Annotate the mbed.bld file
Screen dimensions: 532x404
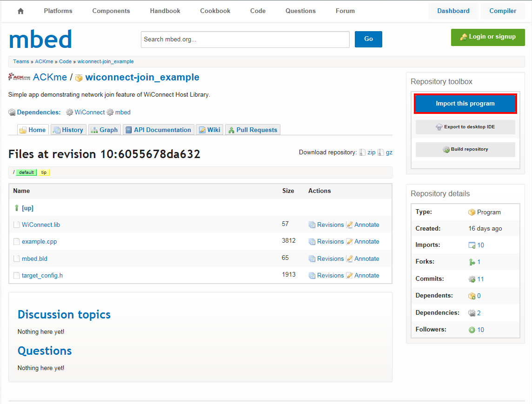coord(366,258)
